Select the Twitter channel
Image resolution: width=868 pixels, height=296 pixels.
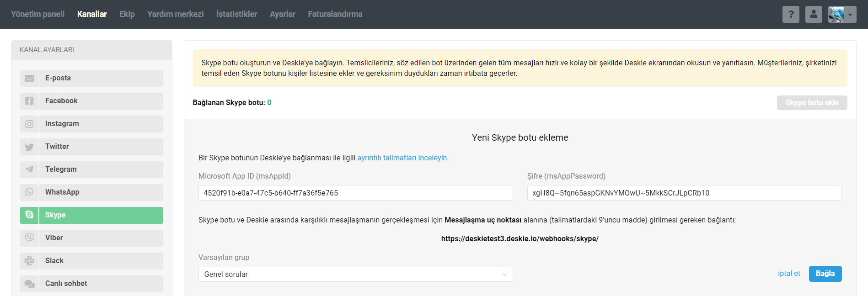[x=91, y=147]
